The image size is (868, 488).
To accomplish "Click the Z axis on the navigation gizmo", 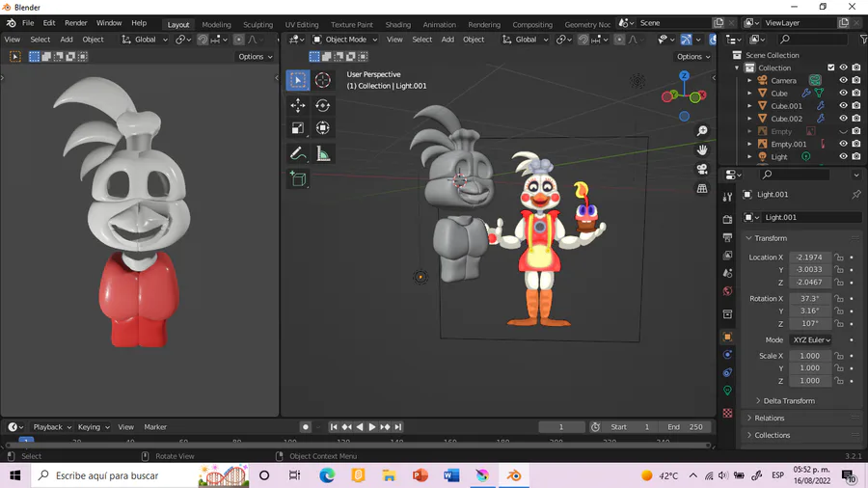I will (684, 76).
